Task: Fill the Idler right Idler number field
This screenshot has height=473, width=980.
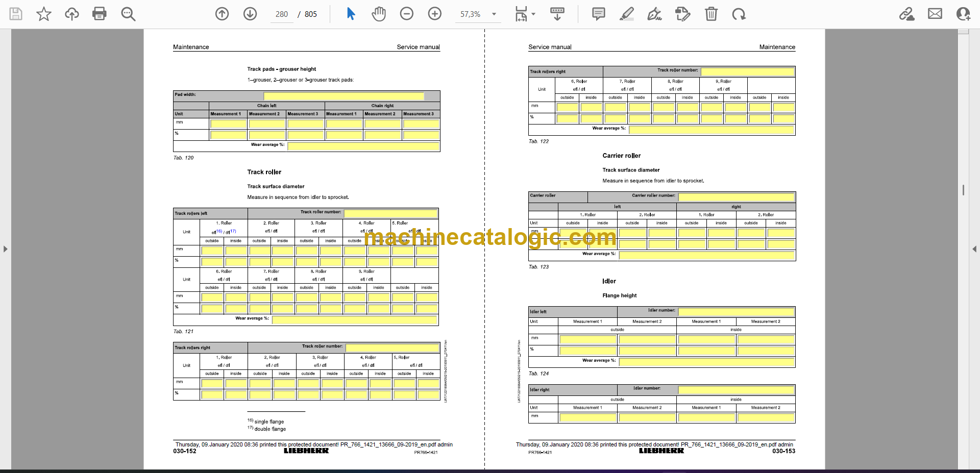Action: tap(736, 390)
